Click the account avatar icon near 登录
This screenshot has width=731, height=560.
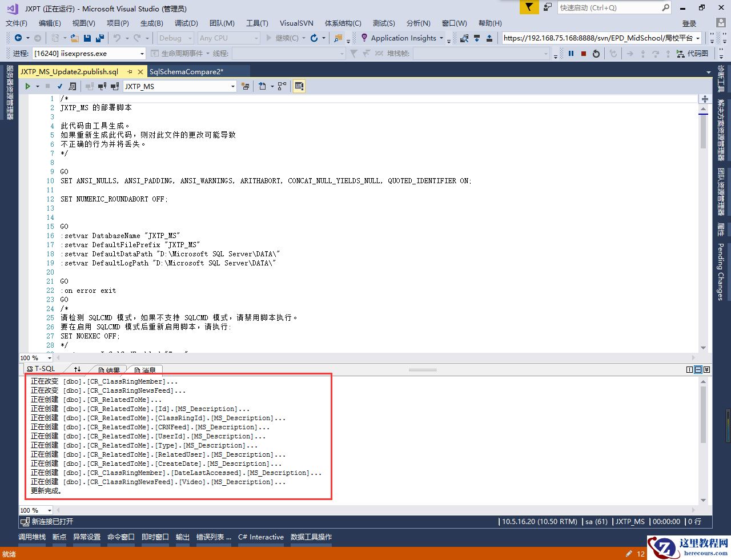(x=721, y=23)
